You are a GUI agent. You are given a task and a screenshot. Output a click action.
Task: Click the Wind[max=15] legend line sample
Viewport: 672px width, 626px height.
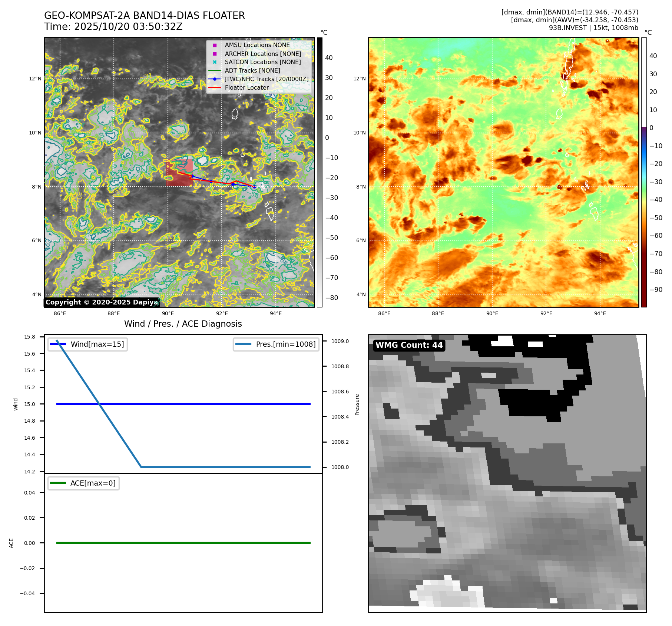coord(58,344)
